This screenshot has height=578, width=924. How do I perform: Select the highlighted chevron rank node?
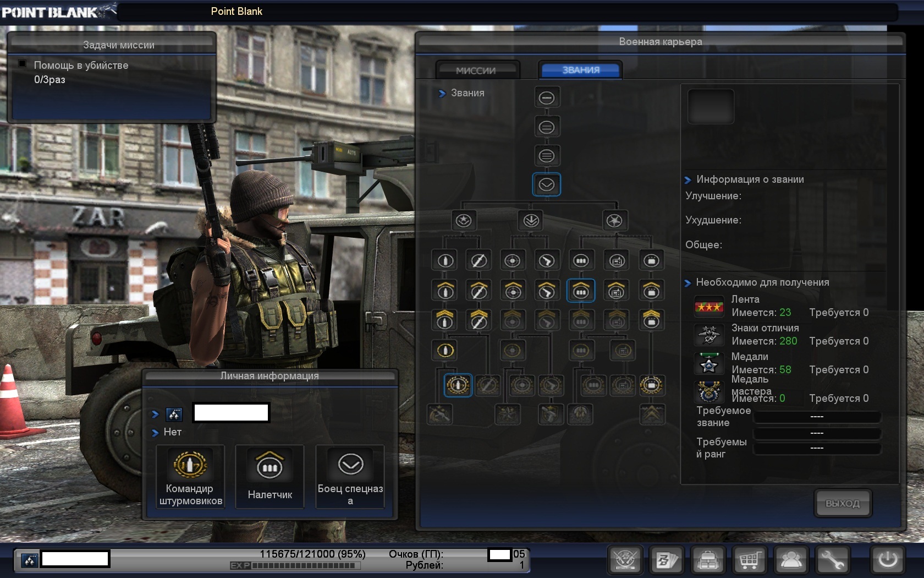click(x=546, y=185)
